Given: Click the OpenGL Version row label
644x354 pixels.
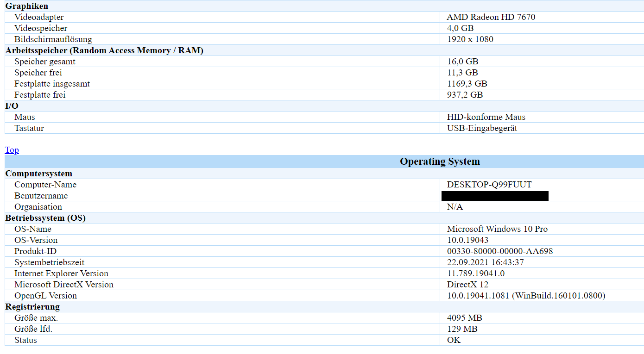Looking at the screenshot, I should coord(45,296).
